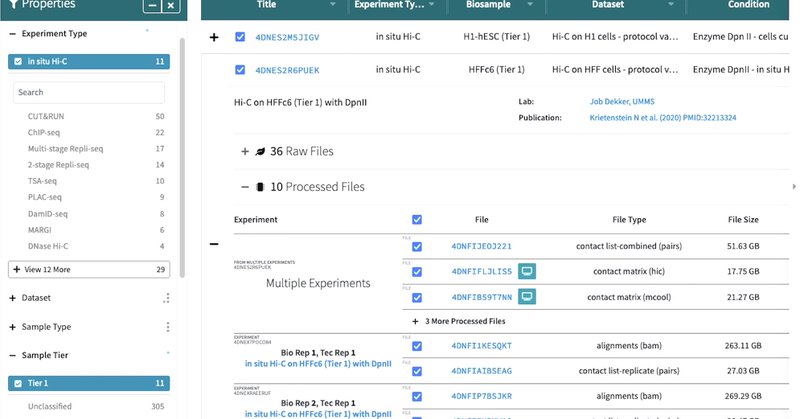Open Krietenstein N et al. publication link
The height and width of the screenshot is (419, 800).
click(663, 117)
